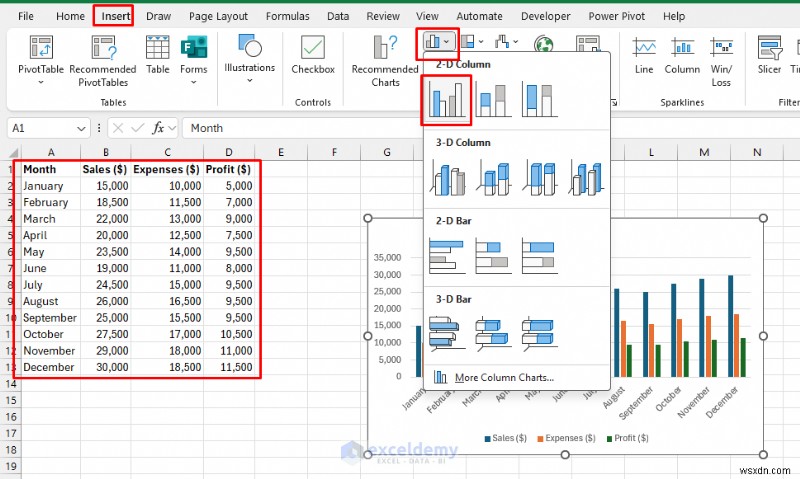The image size is (800, 479).
Task: Open the Formulas tab
Action: pyautogui.click(x=287, y=16)
